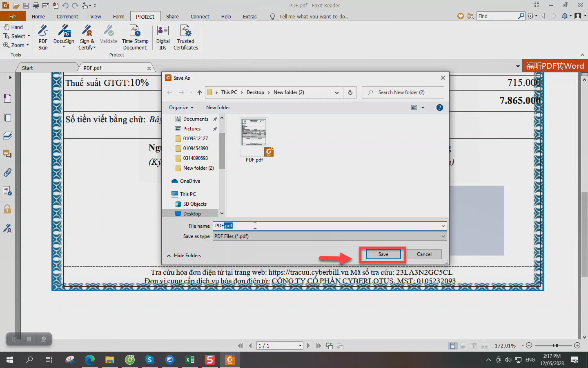The width and height of the screenshot is (588, 368).
Task: Refresh the folder in Save As dialog
Action: (x=350, y=92)
